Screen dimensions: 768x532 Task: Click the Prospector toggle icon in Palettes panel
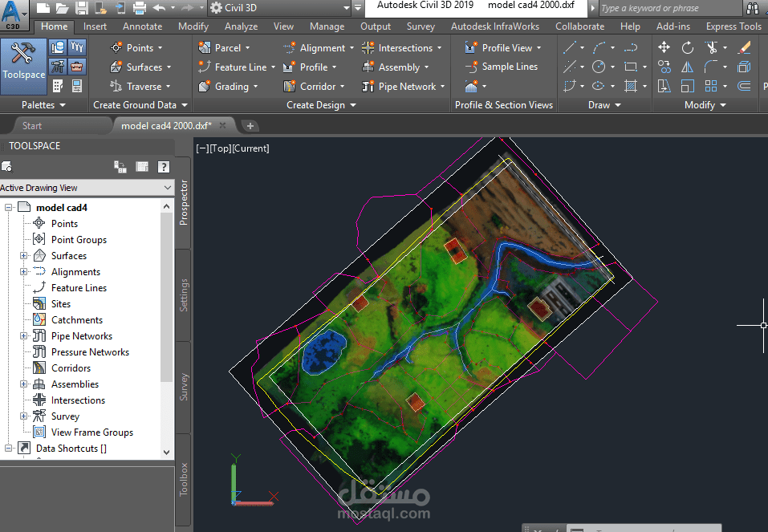click(57, 47)
